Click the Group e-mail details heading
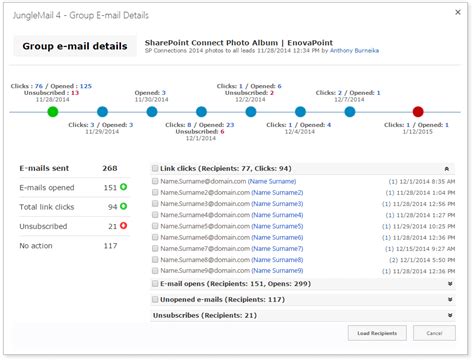The height and width of the screenshot is (361, 474). click(75, 46)
